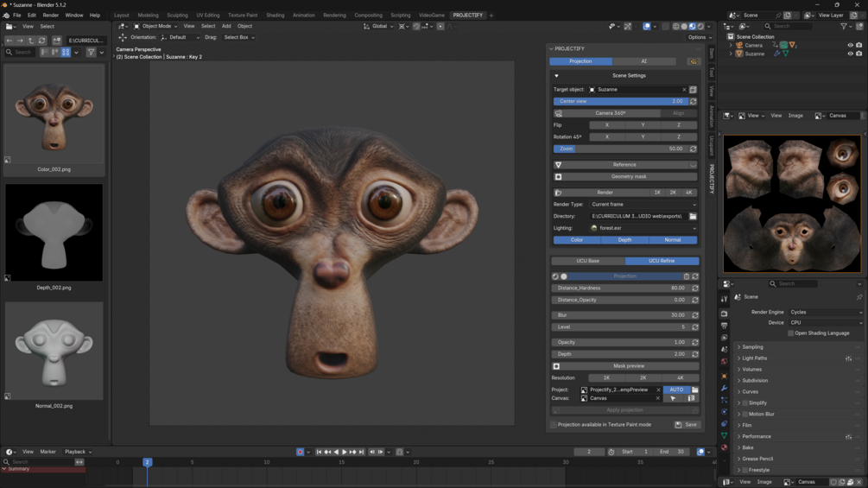Delete the Projection entry with trash icon

pyautogui.click(x=687, y=276)
